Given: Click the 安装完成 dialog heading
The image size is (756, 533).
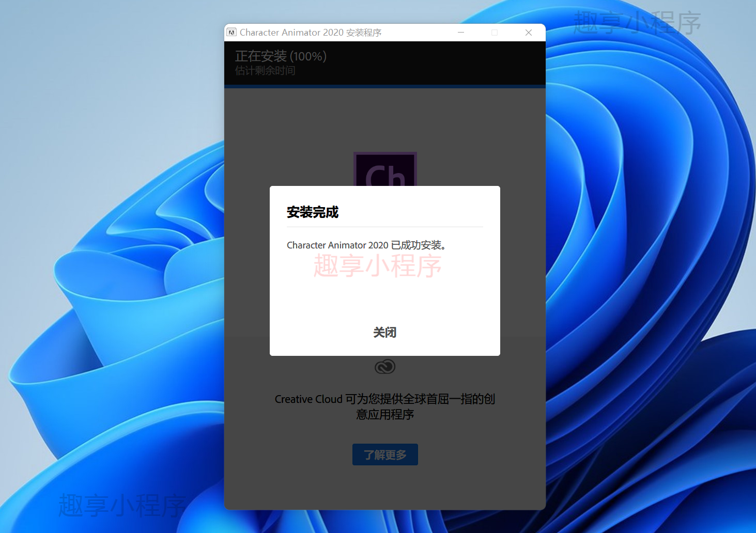Looking at the screenshot, I should (x=313, y=212).
